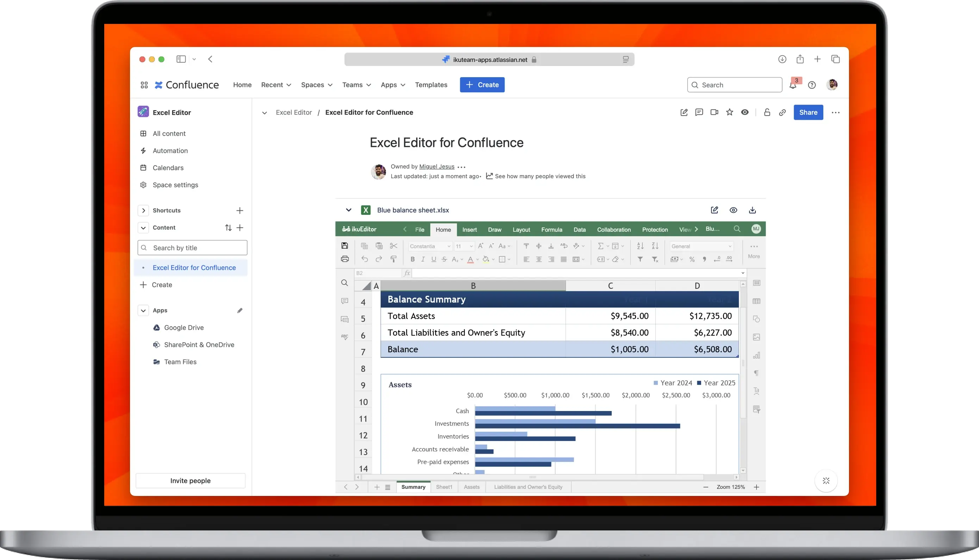Click Invite people button
This screenshot has width=979, height=560.
coord(190,481)
